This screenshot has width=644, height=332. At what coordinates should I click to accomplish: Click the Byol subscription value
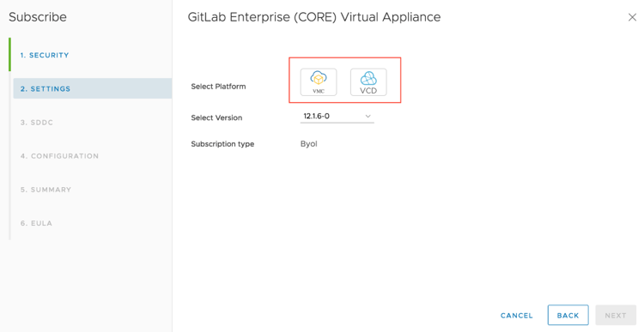click(309, 144)
